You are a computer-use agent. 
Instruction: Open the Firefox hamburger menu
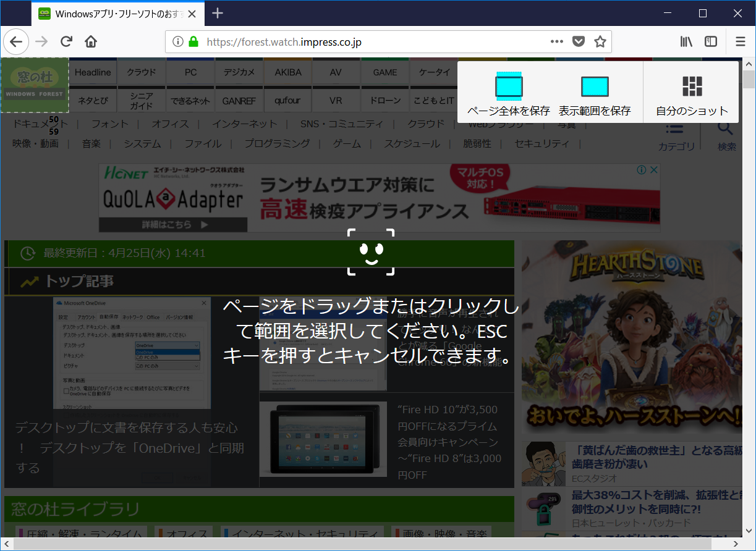point(740,41)
